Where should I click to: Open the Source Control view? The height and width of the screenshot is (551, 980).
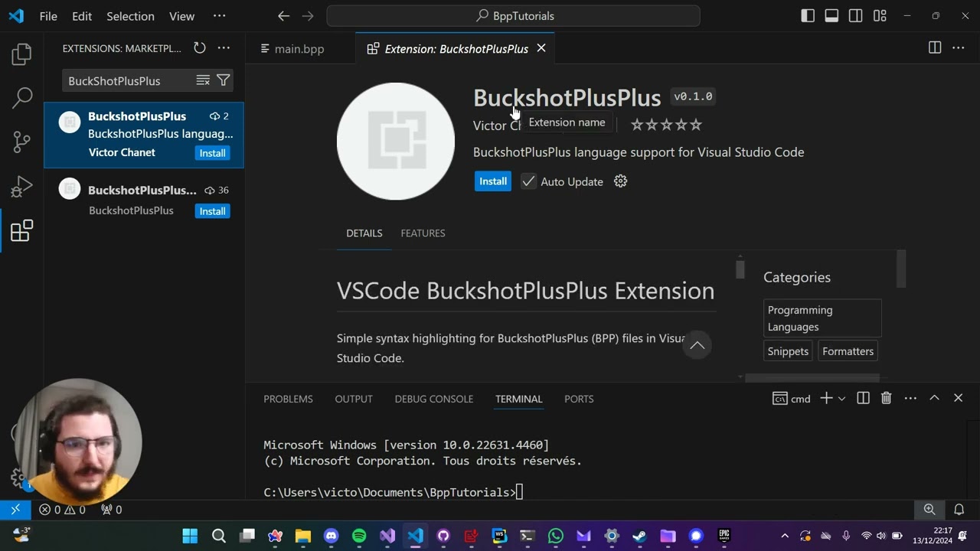point(21,142)
